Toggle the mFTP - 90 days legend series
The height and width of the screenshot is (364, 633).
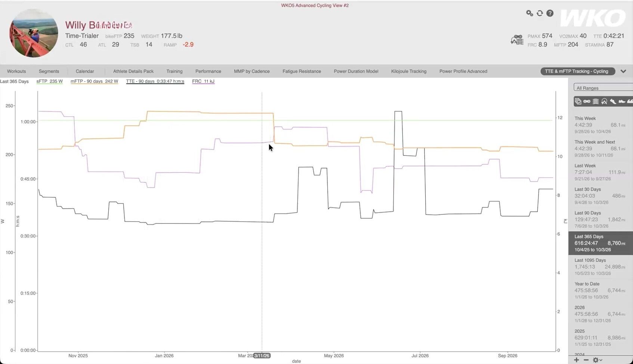(x=94, y=81)
